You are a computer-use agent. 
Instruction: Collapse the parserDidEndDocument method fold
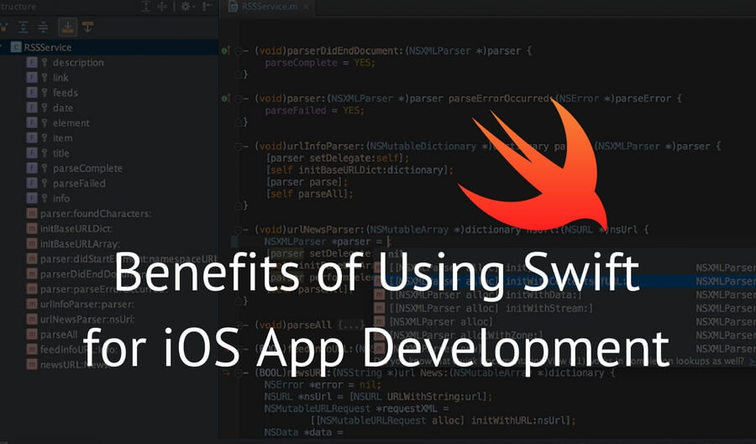(x=238, y=51)
